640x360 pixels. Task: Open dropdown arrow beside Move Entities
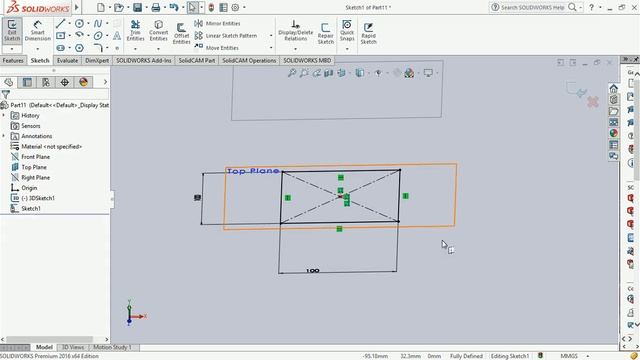[x=271, y=48]
